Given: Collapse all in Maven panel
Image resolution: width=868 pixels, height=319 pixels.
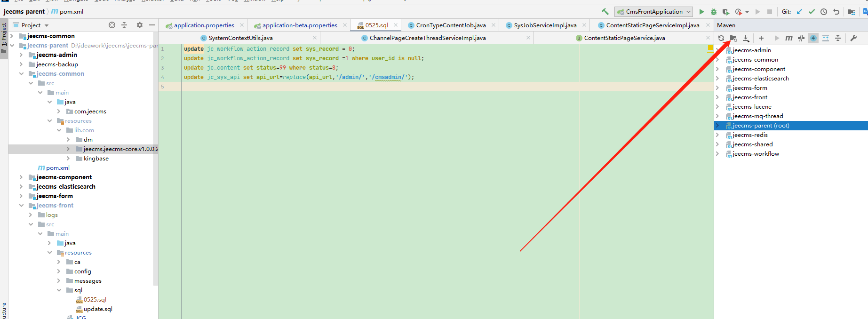Looking at the screenshot, I should (838, 38).
